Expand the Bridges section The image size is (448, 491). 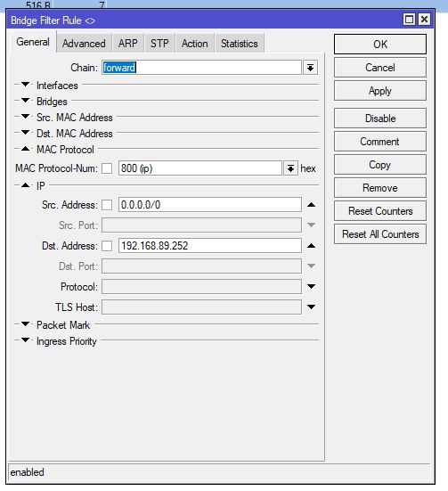click(25, 101)
